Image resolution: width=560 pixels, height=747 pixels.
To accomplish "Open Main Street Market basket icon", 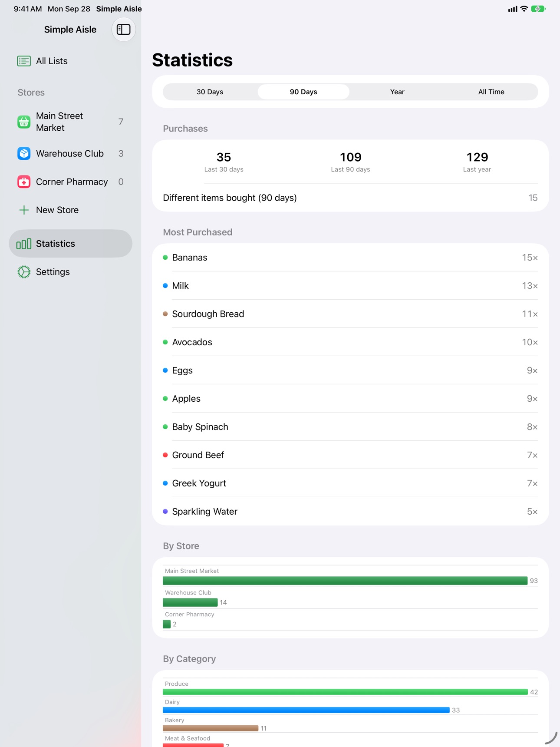I will click(x=24, y=122).
